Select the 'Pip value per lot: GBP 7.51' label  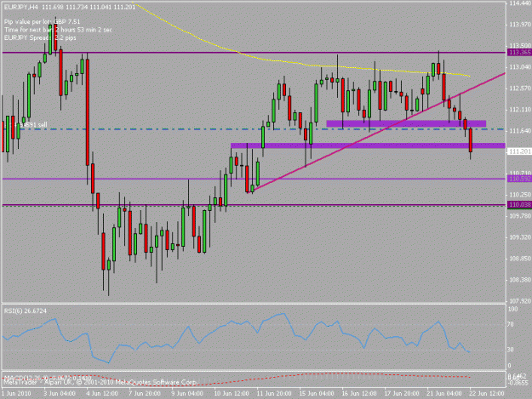(42, 22)
